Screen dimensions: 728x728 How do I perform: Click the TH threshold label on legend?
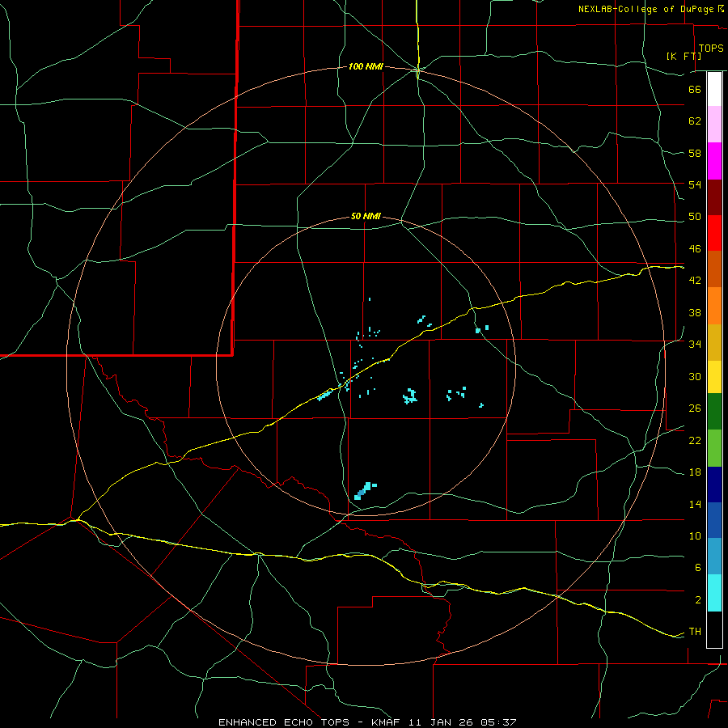(x=695, y=632)
